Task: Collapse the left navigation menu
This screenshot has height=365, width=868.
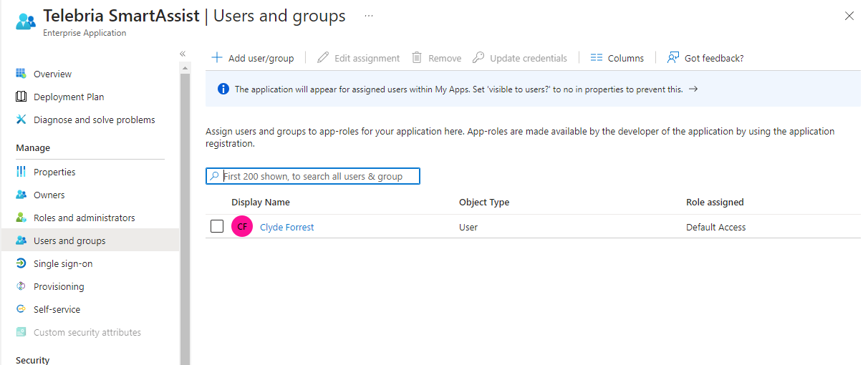Action: (x=183, y=54)
